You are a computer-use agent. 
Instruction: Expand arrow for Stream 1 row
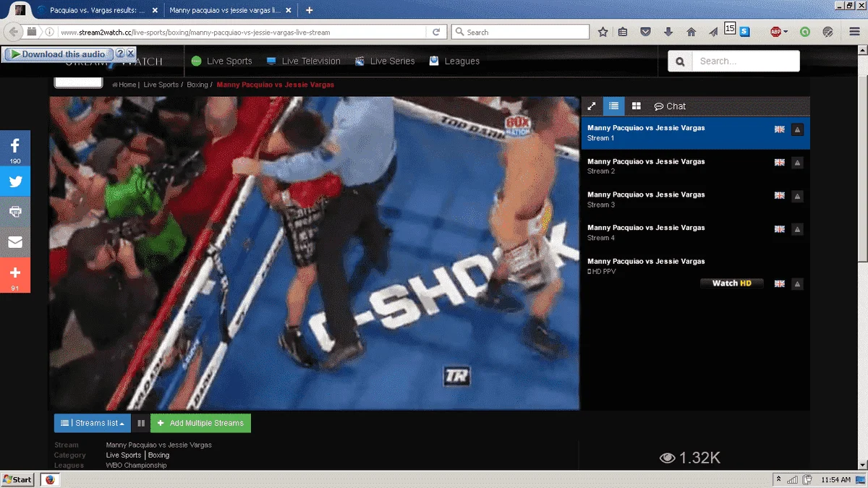pyautogui.click(x=797, y=130)
